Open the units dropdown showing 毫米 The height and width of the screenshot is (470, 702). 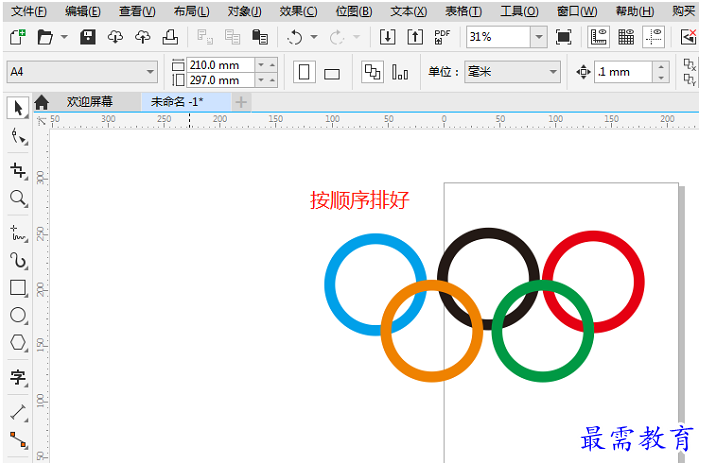pos(513,72)
